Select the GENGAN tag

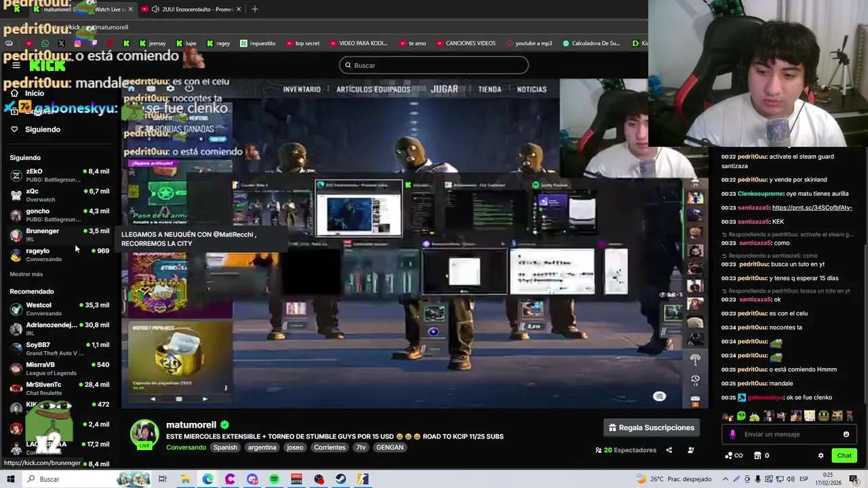click(x=390, y=447)
